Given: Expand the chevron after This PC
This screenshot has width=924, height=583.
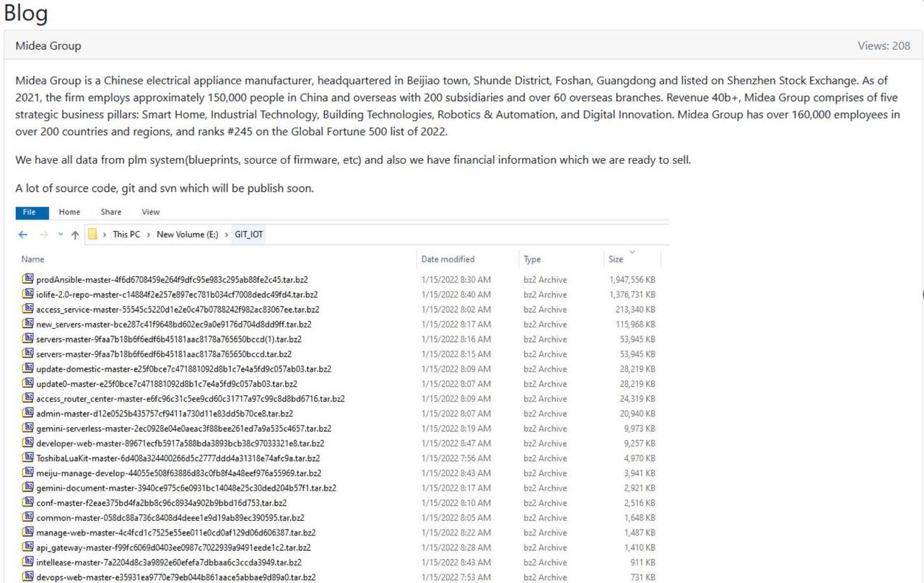Looking at the screenshot, I should [x=148, y=234].
